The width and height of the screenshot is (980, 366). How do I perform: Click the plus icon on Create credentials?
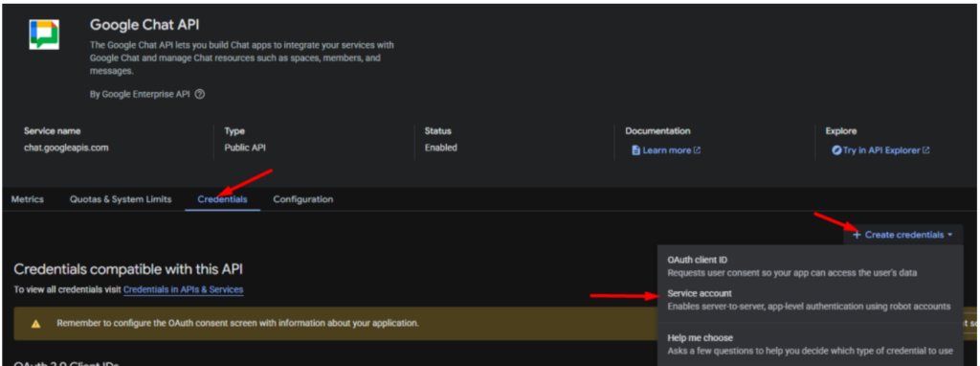pyautogui.click(x=857, y=235)
